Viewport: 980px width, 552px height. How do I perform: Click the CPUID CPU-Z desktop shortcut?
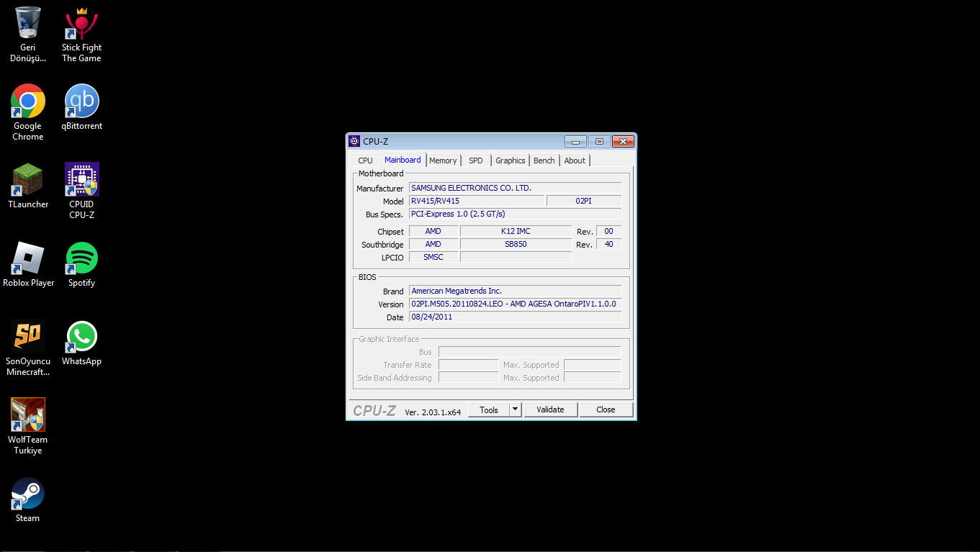pyautogui.click(x=81, y=191)
